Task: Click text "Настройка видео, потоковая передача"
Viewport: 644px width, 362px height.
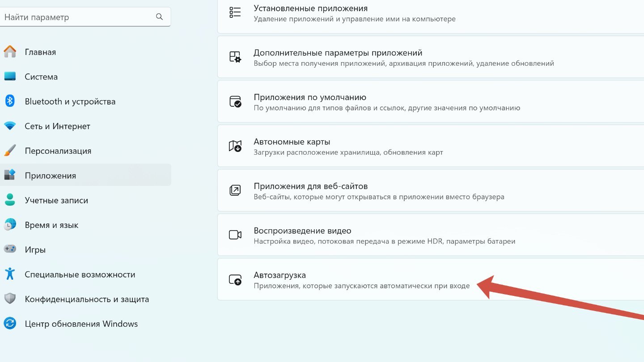Action: point(321,241)
